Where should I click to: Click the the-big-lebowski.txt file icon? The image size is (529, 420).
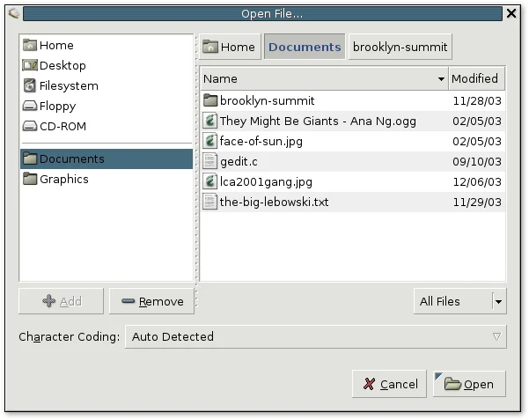click(209, 202)
